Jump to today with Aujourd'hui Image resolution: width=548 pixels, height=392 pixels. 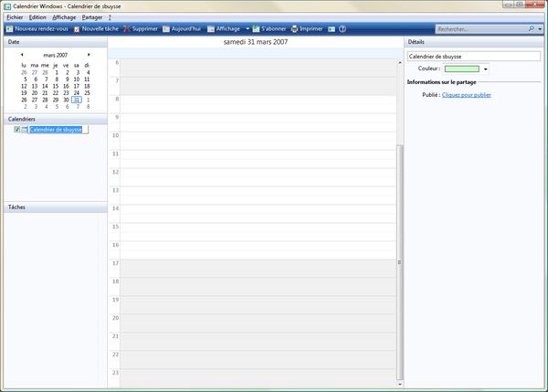(167, 29)
